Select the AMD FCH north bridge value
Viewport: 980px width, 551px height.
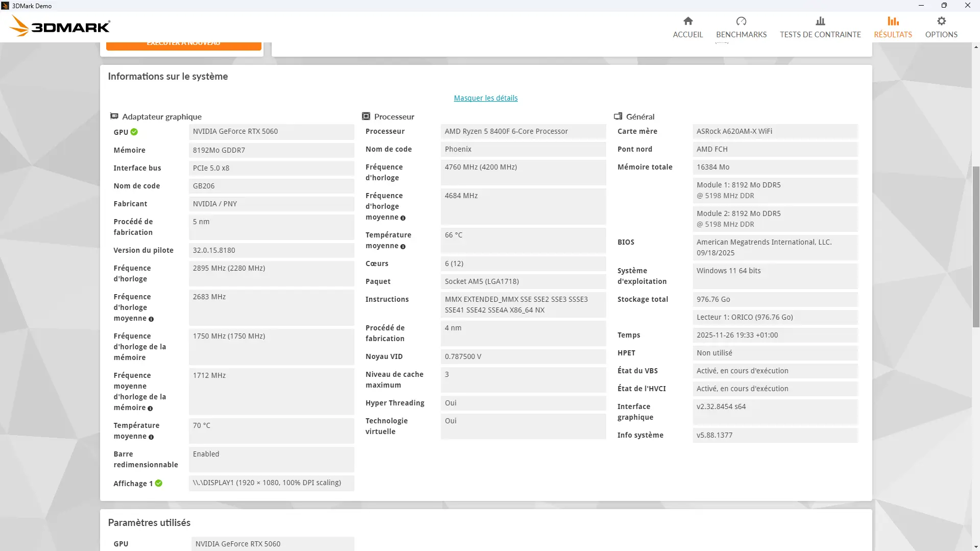[775, 149]
